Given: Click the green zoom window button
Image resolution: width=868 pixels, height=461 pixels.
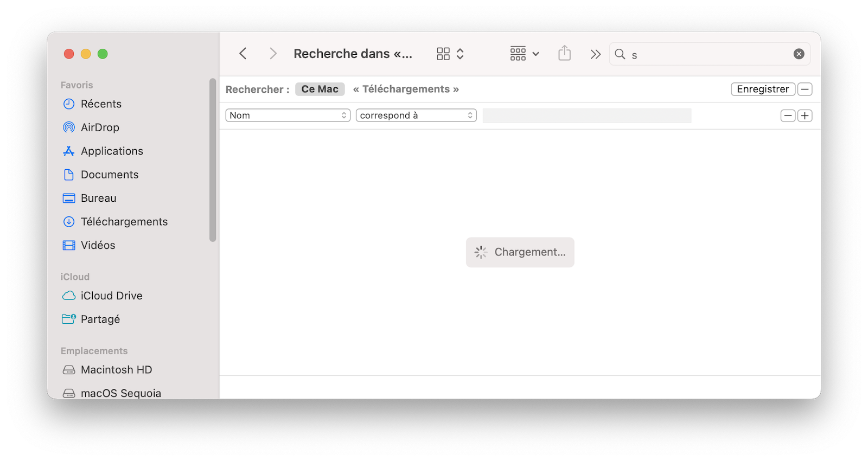Looking at the screenshot, I should (x=103, y=54).
